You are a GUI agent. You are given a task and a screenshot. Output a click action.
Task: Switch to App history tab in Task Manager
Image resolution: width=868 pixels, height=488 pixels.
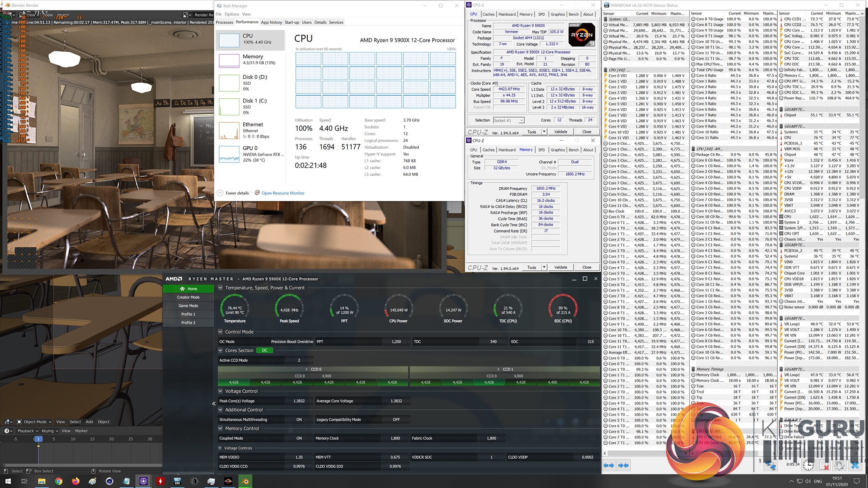coord(271,22)
